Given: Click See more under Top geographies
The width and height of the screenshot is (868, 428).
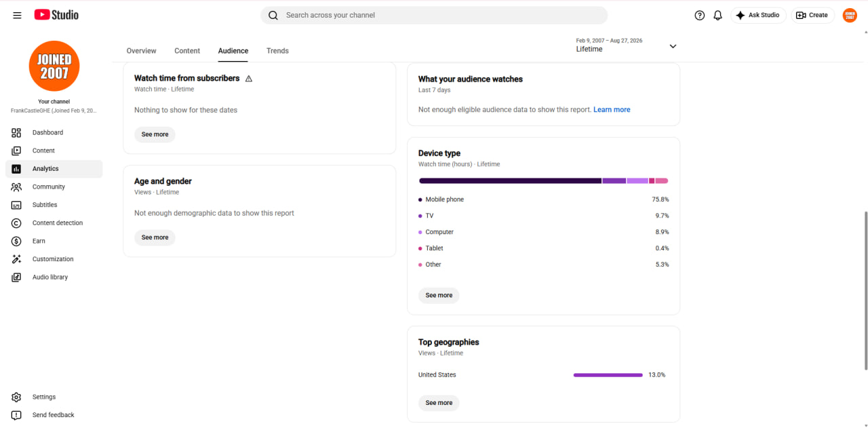Looking at the screenshot, I should click(439, 403).
